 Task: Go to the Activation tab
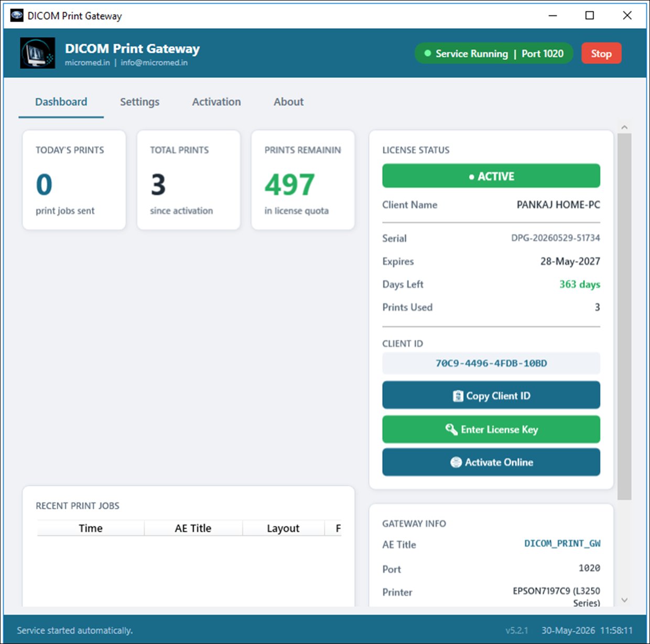(x=216, y=102)
